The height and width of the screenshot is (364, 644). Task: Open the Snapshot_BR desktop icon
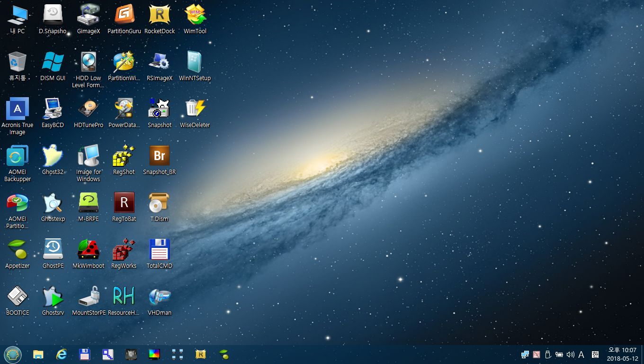coord(160,160)
